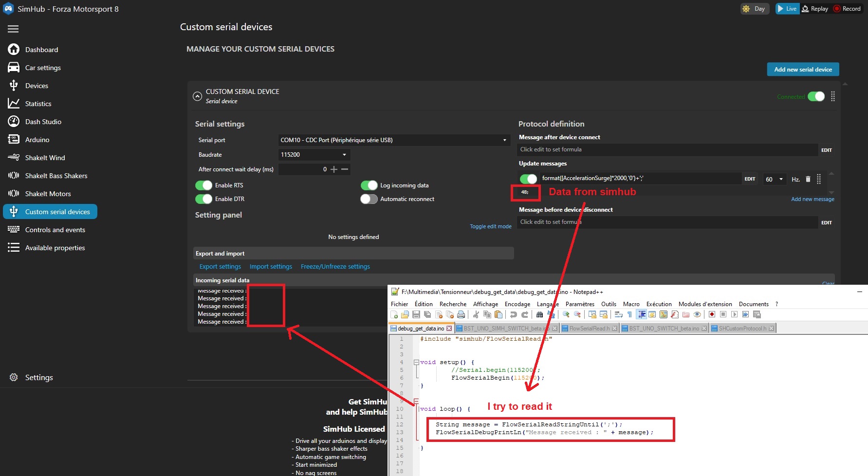This screenshot has width=868, height=476.
Task: Click Import settings link
Action: point(271,267)
